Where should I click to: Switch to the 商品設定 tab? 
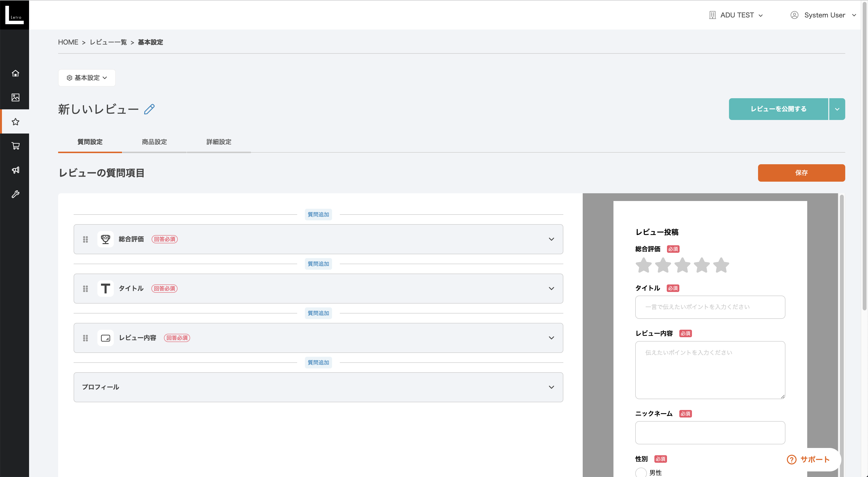[154, 142]
